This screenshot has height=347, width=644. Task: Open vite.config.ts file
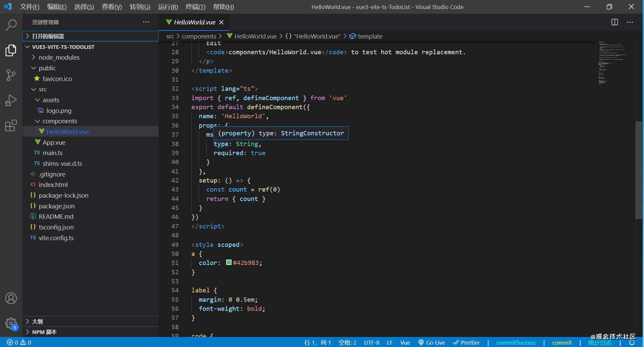(90, 238)
